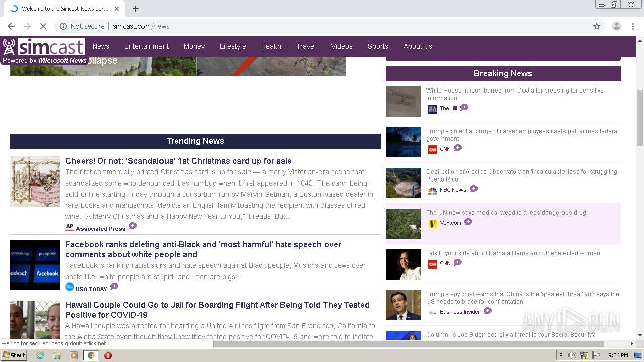Click the vertical scrollbar thumb

[x=640, y=117]
